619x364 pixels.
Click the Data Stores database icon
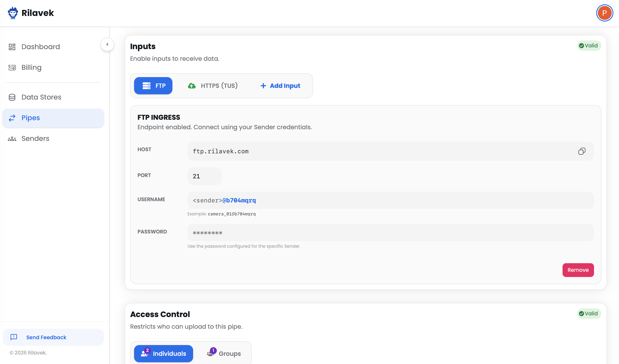[x=12, y=97]
